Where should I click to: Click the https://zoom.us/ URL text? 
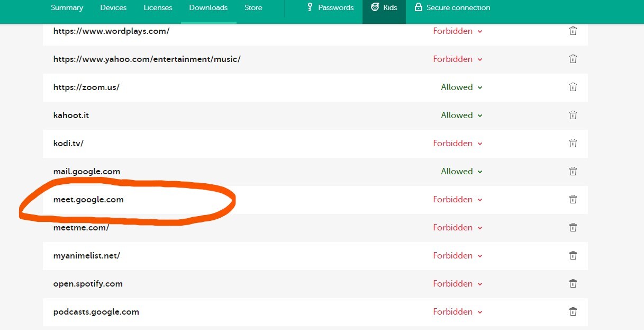tap(86, 87)
